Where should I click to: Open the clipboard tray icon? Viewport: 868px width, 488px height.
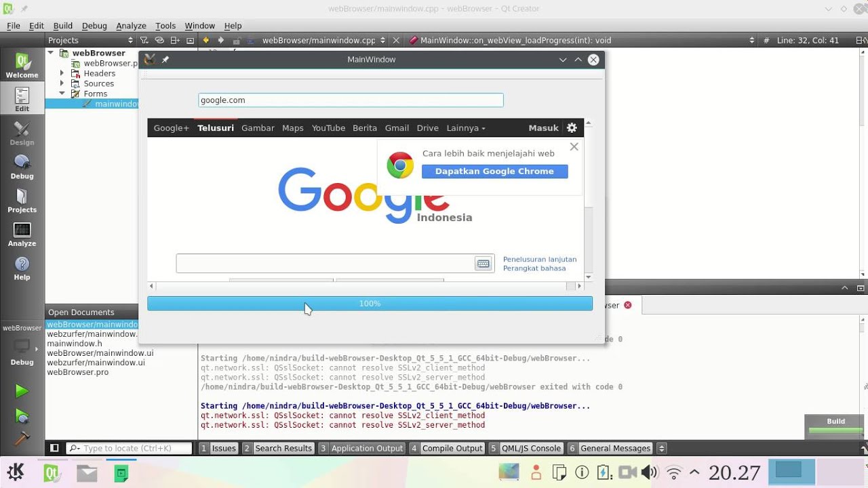click(x=559, y=472)
